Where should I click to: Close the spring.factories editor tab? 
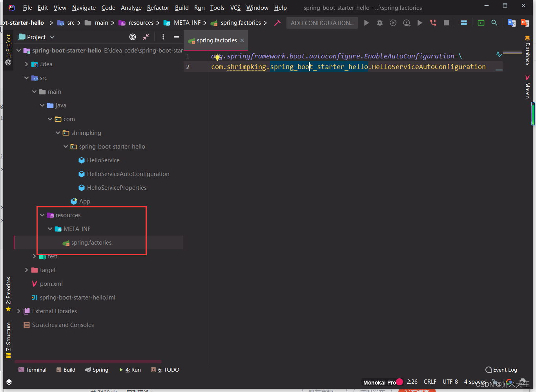pos(242,40)
